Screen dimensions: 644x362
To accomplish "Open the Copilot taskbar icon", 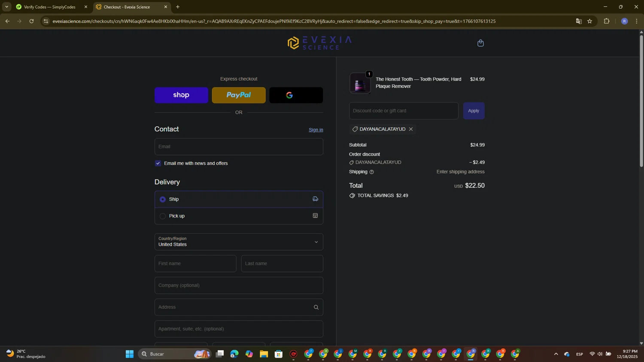I will pos(249,354).
